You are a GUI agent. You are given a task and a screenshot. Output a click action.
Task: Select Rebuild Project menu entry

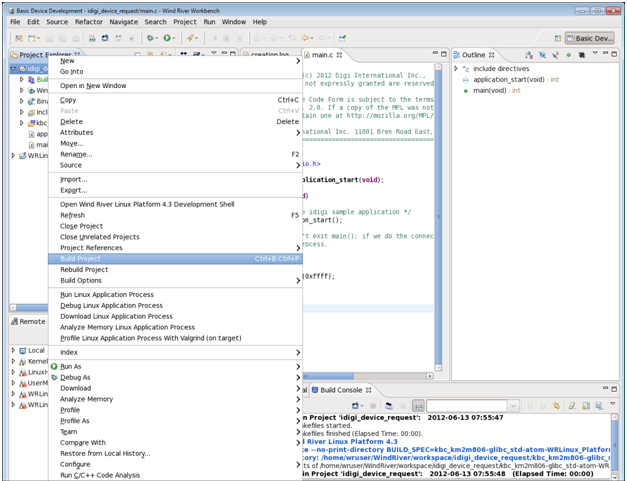84,270
